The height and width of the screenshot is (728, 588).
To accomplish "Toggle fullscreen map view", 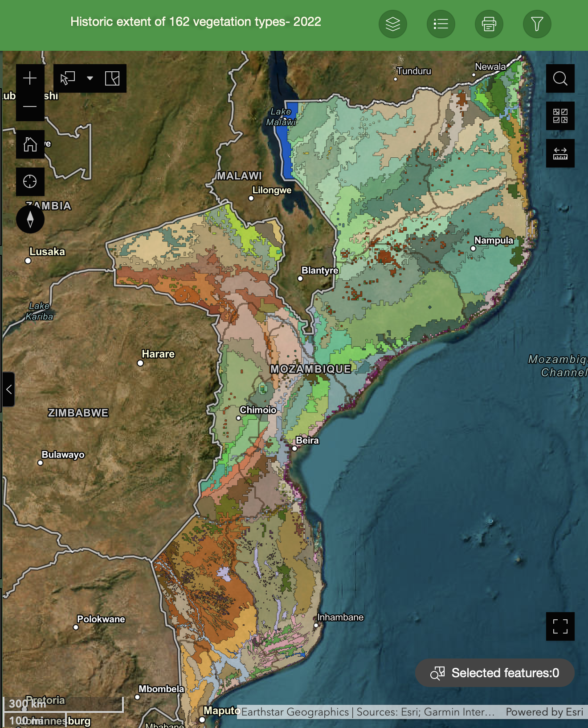I will click(x=560, y=626).
